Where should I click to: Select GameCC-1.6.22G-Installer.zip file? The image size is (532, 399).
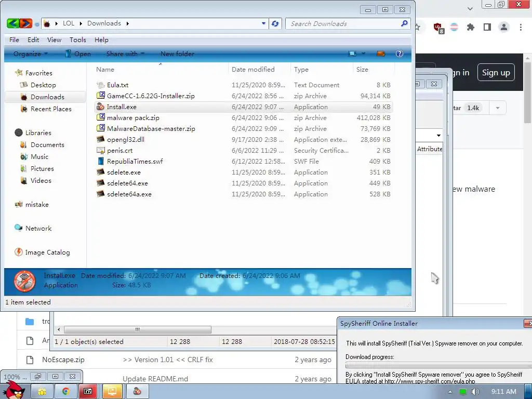coord(151,96)
